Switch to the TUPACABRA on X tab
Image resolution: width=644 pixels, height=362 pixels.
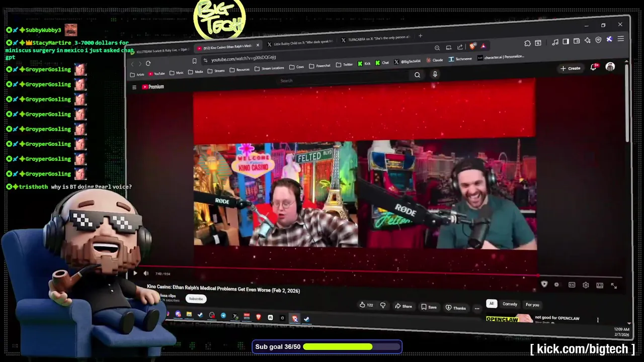375,38
